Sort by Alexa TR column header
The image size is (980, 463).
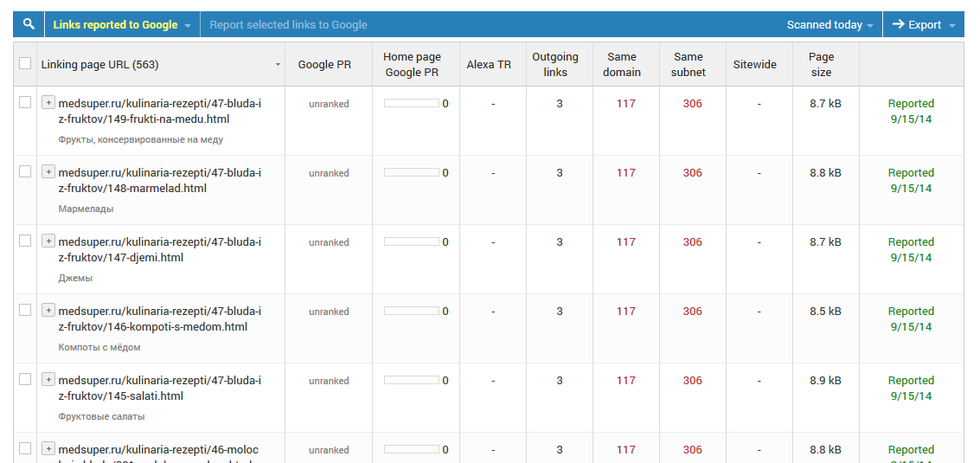pyautogui.click(x=489, y=64)
